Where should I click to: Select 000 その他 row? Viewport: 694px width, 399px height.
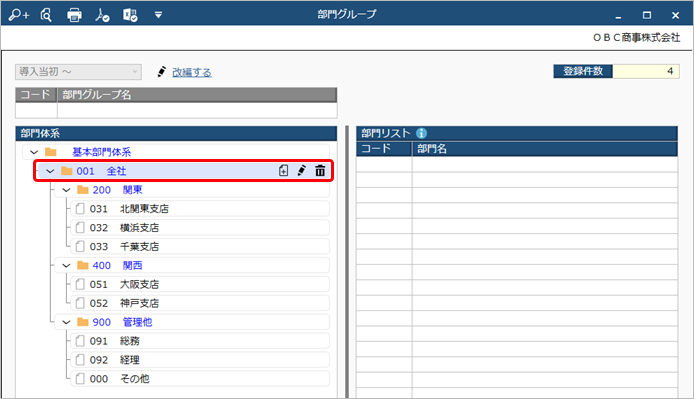pyautogui.click(x=200, y=379)
